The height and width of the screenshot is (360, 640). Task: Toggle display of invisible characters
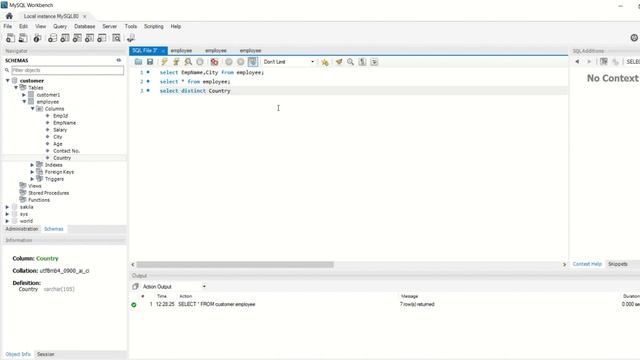362,62
